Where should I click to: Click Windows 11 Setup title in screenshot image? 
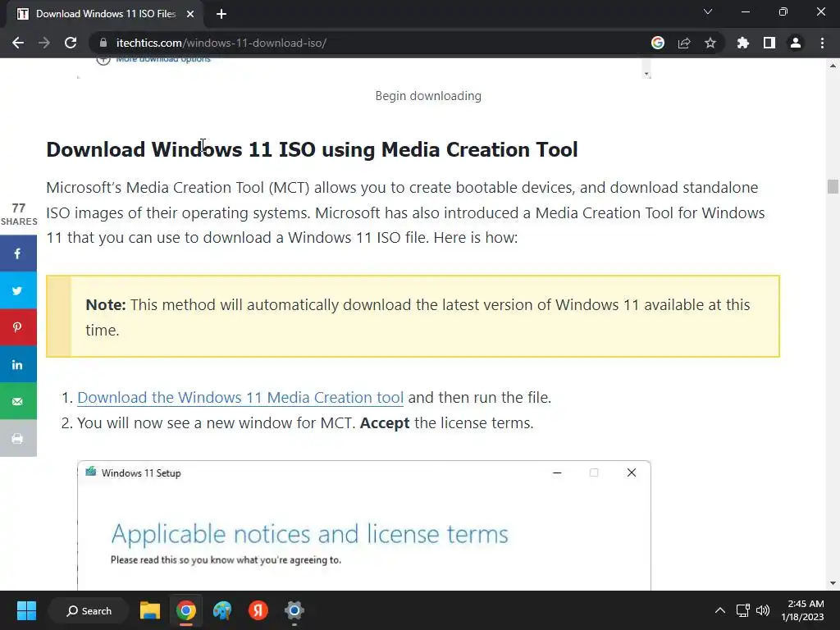coord(141,473)
